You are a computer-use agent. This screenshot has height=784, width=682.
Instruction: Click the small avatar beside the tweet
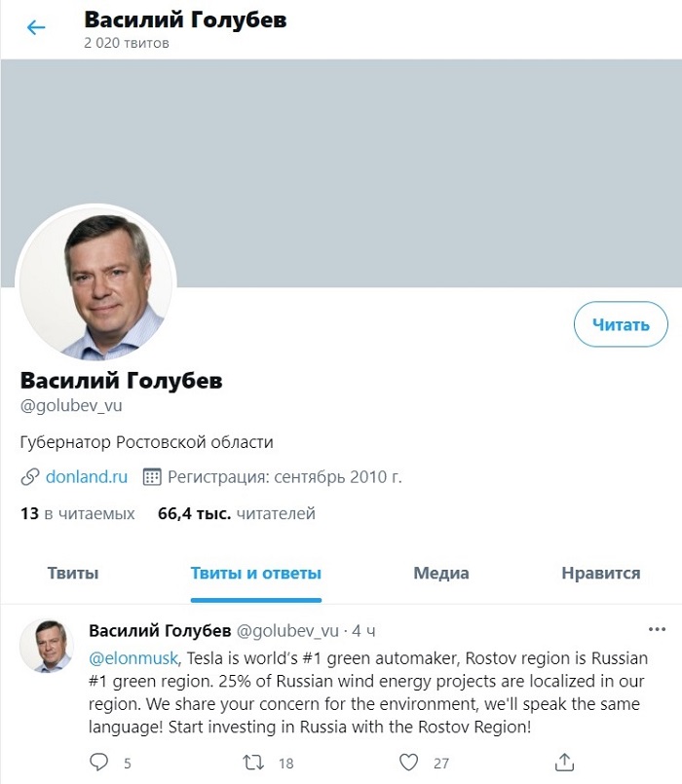(46, 645)
